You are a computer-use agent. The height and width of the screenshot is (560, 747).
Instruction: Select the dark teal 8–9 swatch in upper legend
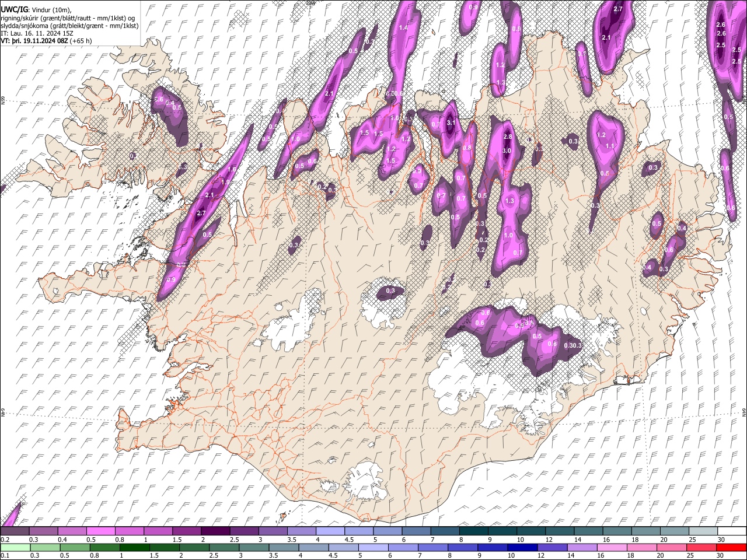click(x=473, y=531)
